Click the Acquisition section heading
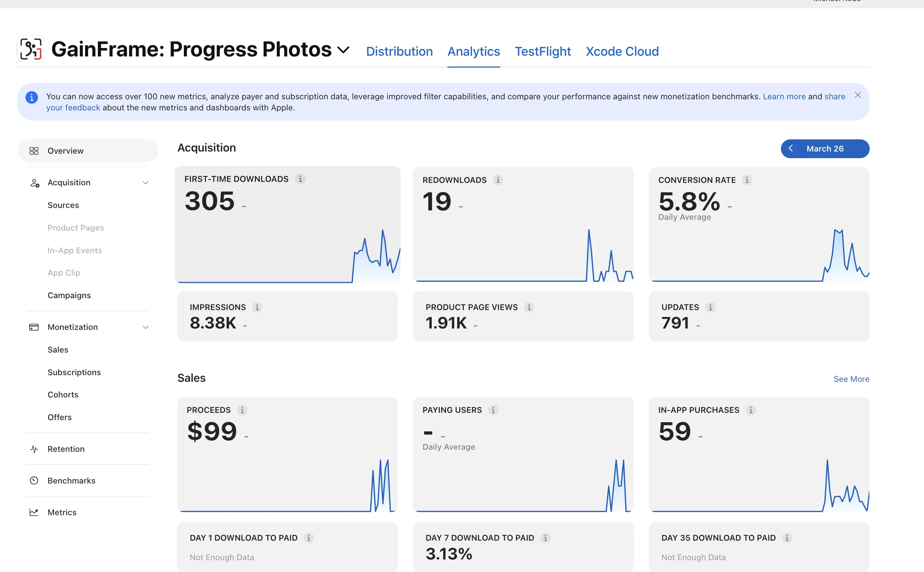Image resolution: width=924 pixels, height=572 pixels. point(206,148)
